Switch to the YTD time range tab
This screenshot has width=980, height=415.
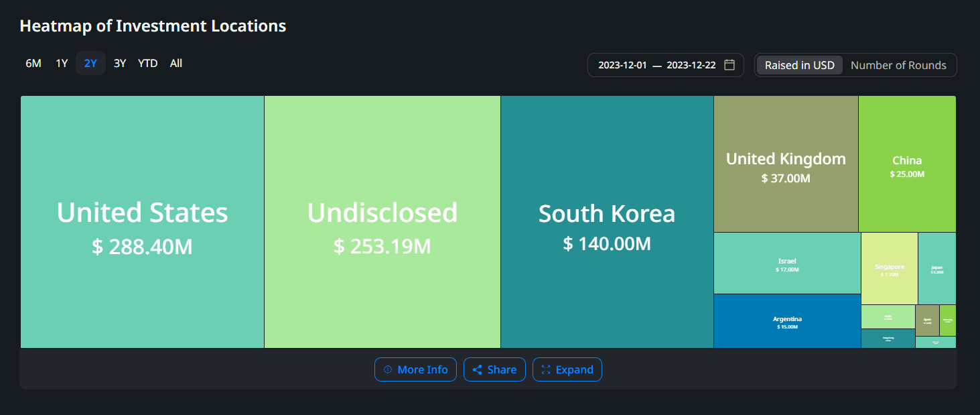pos(147,62)
